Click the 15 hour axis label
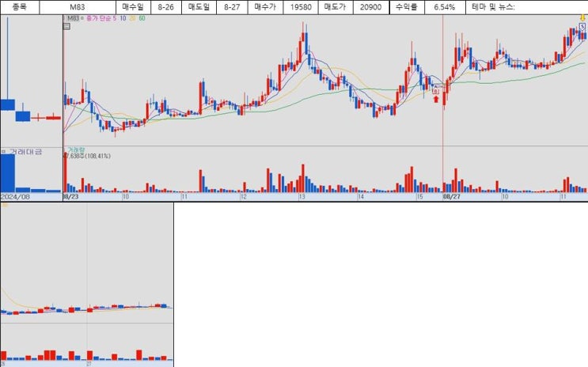The width and height of the screenshot is (588, 367). coord(419,197)
